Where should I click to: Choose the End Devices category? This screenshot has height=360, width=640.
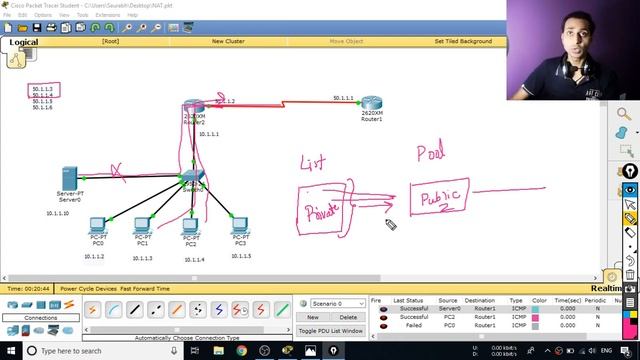point(13,330)
